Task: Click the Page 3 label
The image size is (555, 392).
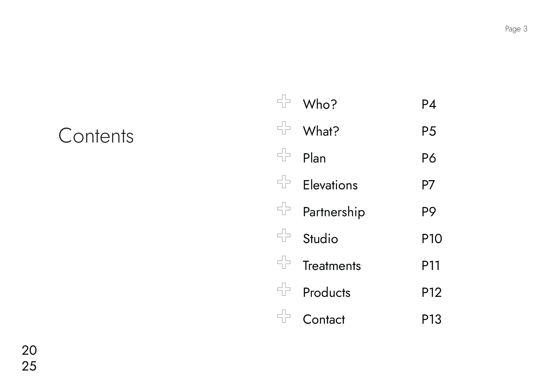Action: [516, 29]
